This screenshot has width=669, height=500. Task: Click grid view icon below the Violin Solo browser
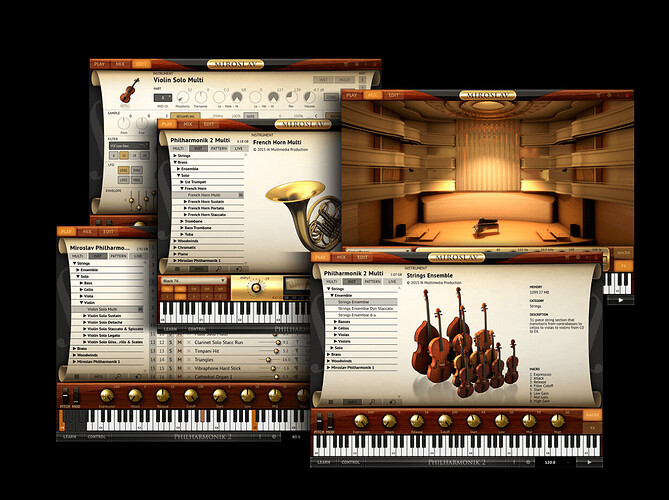pos(77,377)
